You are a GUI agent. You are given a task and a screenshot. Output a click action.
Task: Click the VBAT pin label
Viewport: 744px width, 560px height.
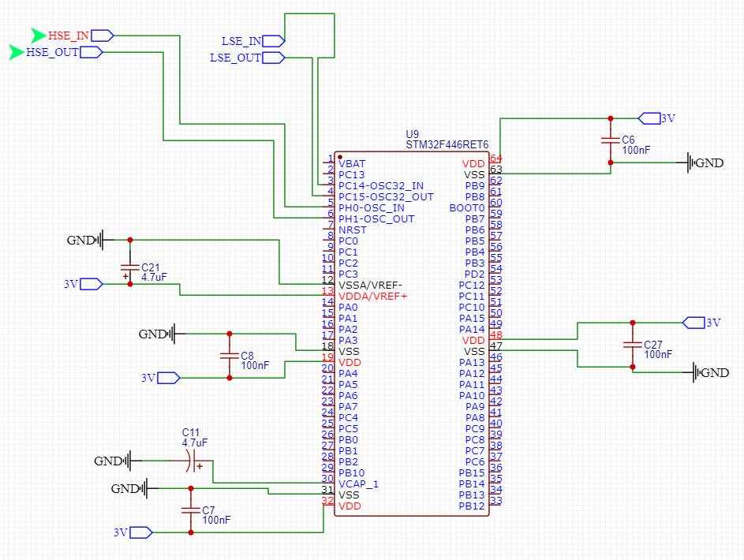click(352, 163)
